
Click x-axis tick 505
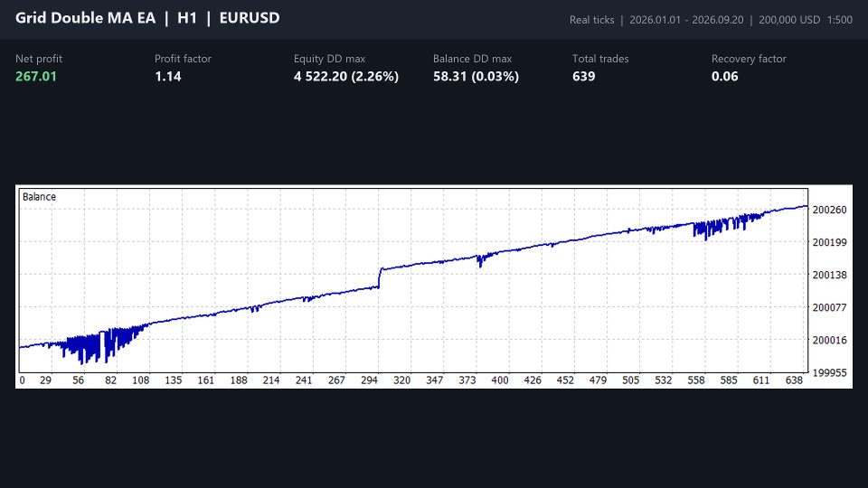630,380
